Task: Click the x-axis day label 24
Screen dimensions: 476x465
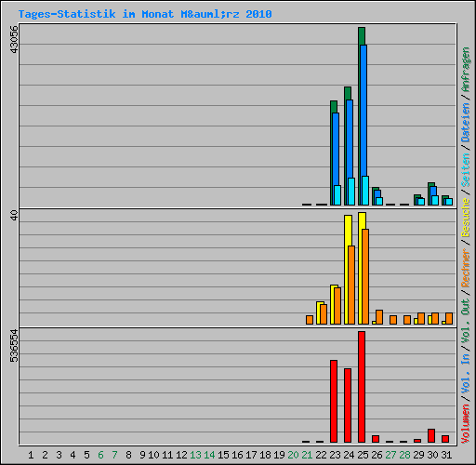Action: [349, 455]
